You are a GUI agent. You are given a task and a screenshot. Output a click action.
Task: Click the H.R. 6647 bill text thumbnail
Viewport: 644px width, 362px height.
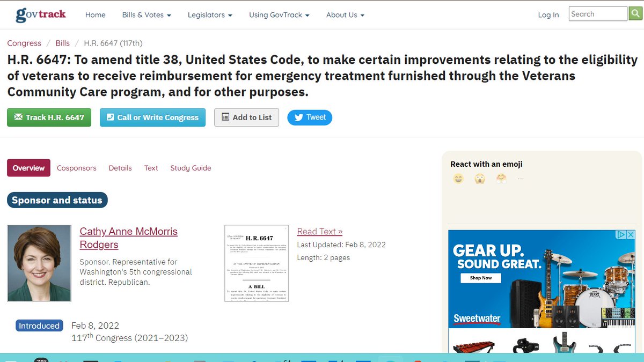pyautogui.click(x=257, y=263)
